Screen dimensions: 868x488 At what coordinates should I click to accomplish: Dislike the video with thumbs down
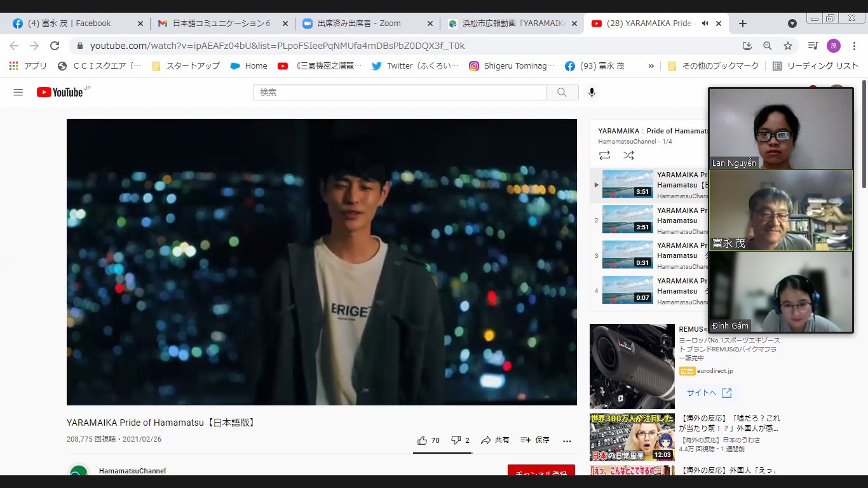coord(456,440)
